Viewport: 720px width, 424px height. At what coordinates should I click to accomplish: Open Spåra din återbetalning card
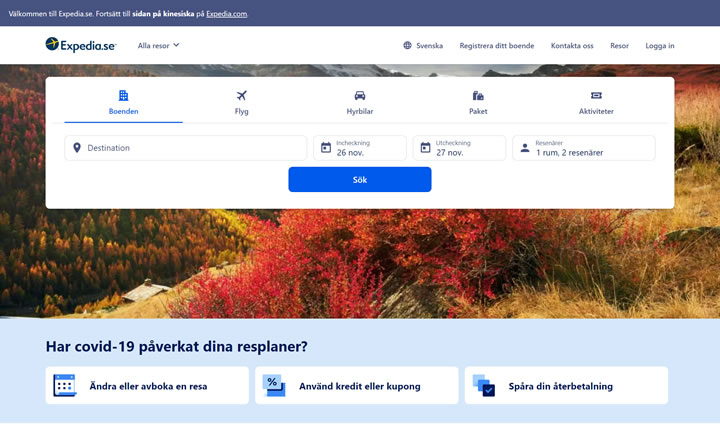pos(566,385)
